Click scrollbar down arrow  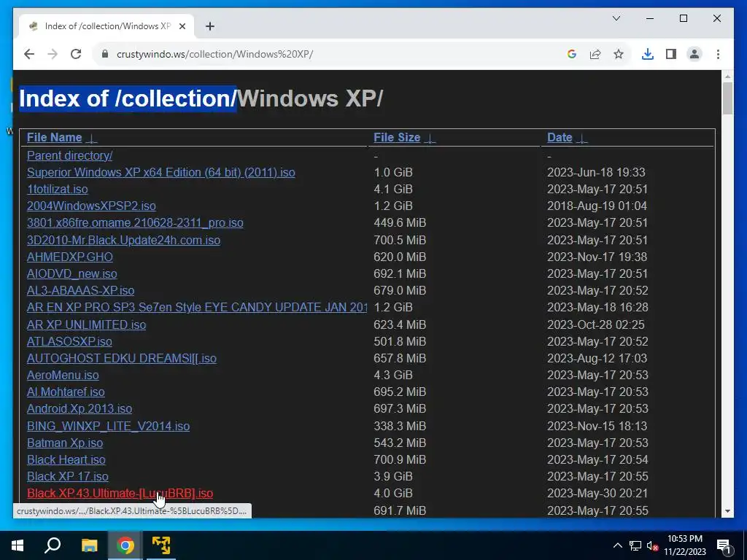pyautogui.click(x=727, y=511)
